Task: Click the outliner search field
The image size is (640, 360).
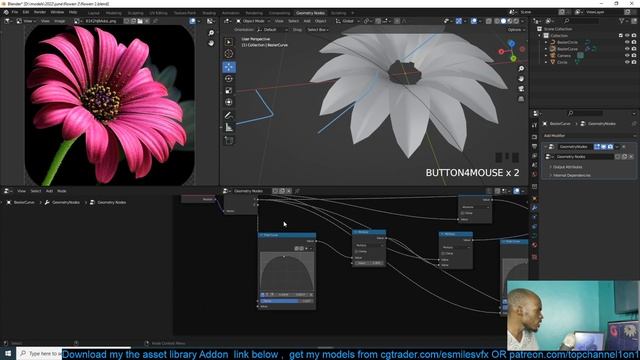Action: (582, 21)
